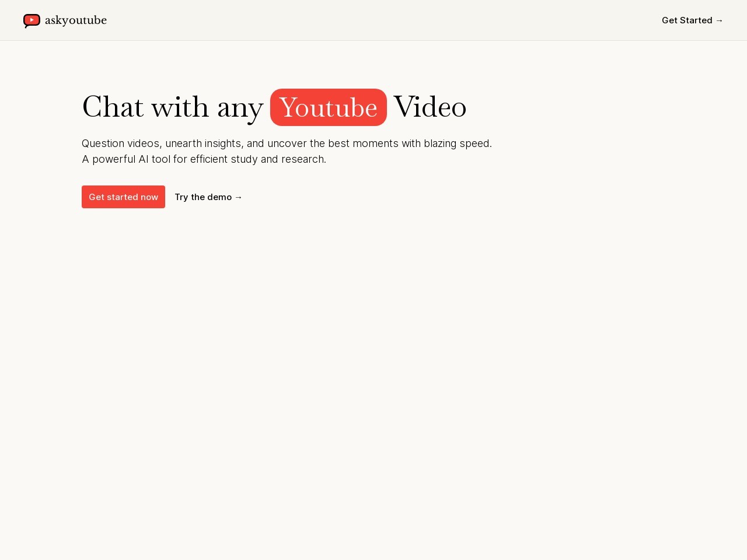The width and height of the screenshot is (747, 560).
Task: Click the 'A powerful AI tool' sentence
Action: click(204, 159)
